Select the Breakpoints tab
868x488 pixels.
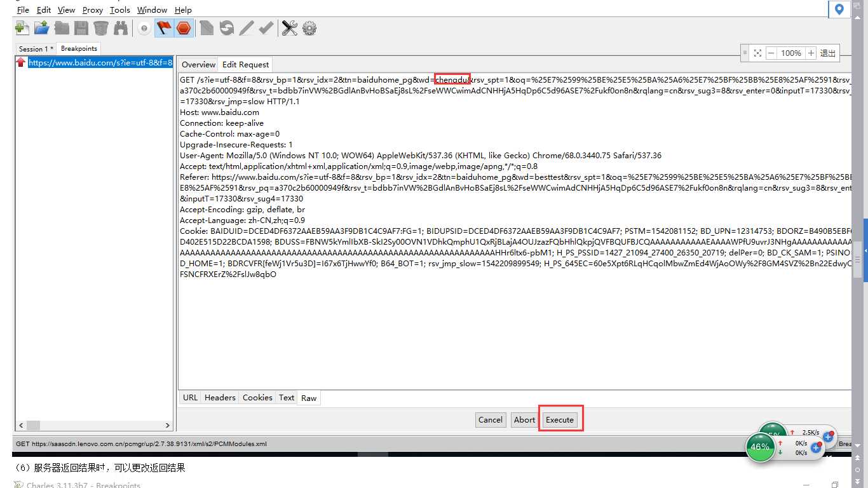tap(79, 48)
